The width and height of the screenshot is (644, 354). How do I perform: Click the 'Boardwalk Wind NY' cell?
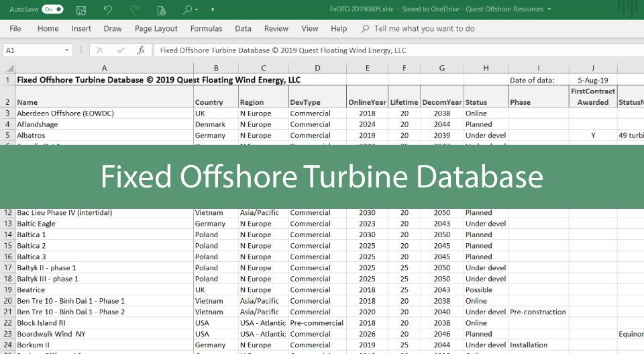tap(105, 334)
